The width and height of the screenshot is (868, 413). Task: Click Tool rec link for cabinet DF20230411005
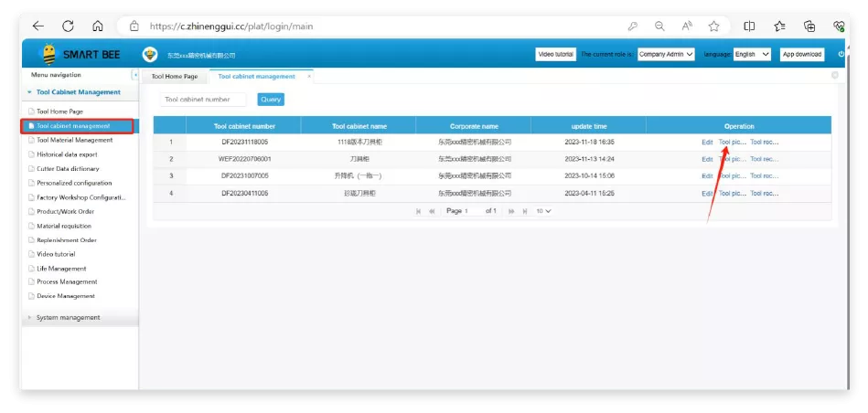tap(765, 194)
